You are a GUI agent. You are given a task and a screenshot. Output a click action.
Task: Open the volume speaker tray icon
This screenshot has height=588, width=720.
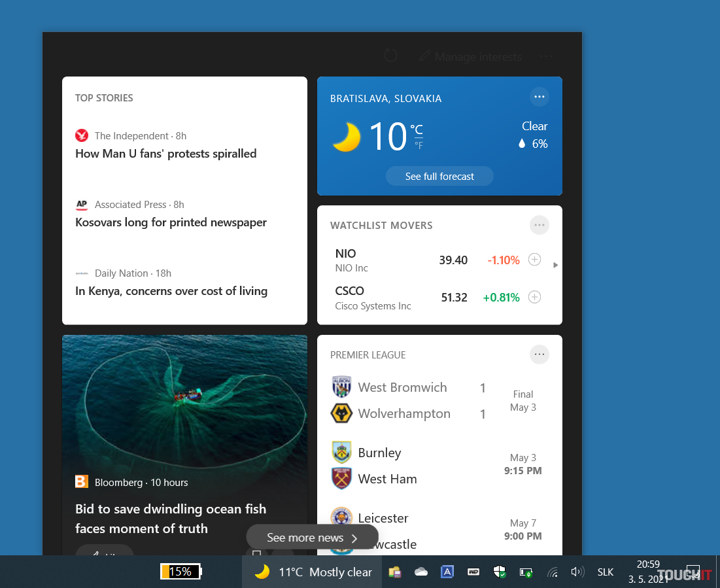(577, 572)
